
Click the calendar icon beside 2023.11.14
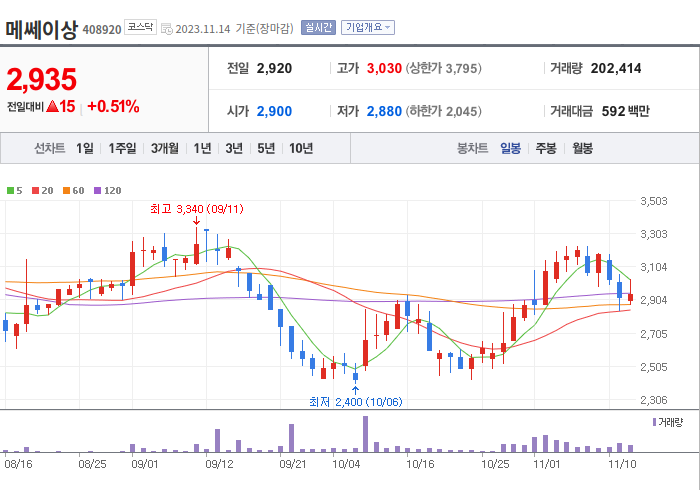click(x=167, y=29)
